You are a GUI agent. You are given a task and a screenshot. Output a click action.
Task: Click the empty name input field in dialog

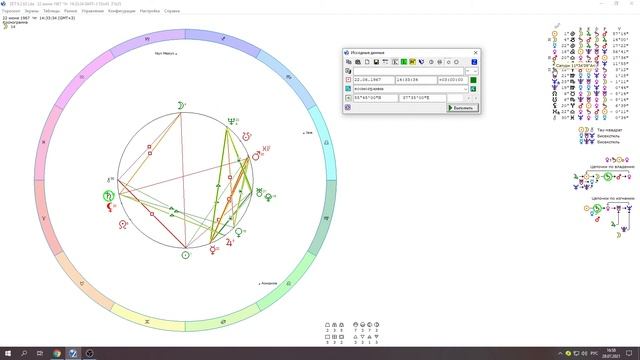408,71
